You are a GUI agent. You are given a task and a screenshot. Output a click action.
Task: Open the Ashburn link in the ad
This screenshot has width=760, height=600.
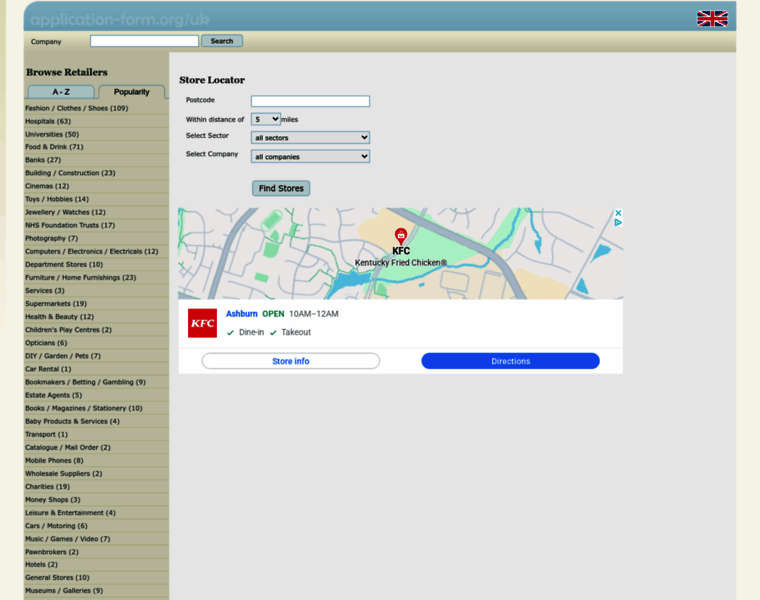(x=241, y=314)
